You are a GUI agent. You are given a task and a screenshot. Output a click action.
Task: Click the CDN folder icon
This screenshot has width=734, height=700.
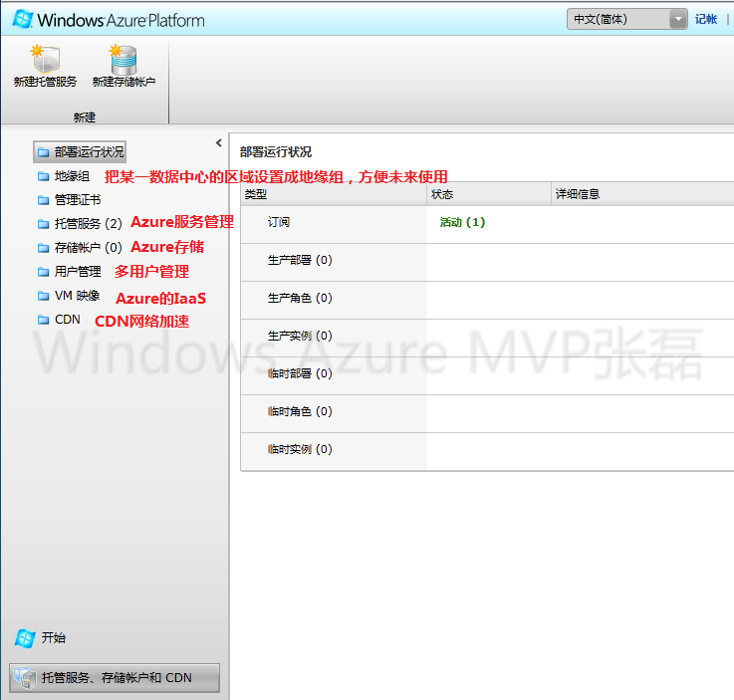click(x=43, y=320)
